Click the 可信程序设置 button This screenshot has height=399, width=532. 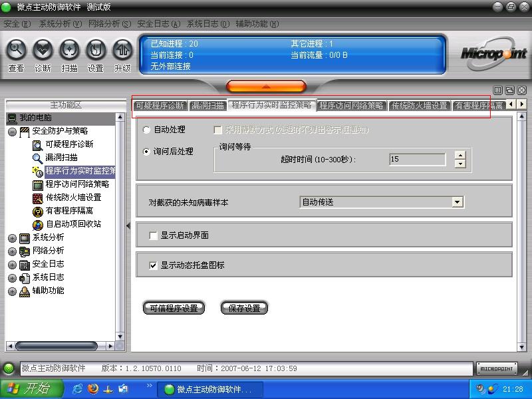coord(174,308)
